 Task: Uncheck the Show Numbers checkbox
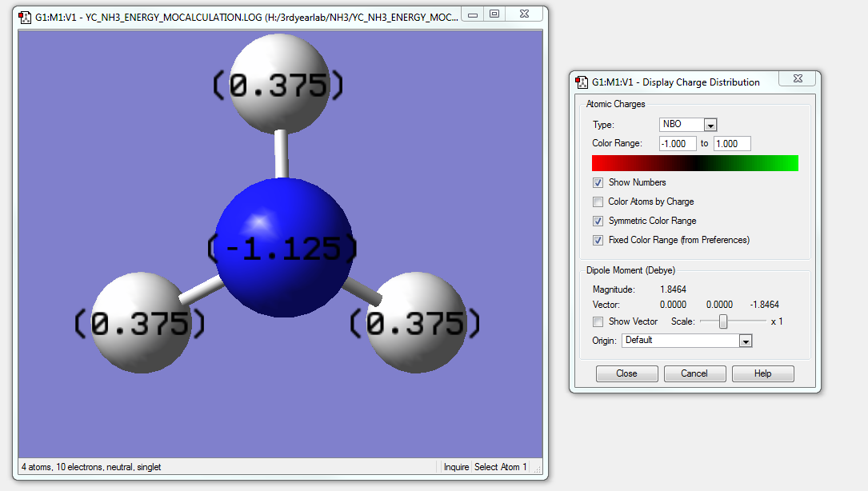[598, 182]
